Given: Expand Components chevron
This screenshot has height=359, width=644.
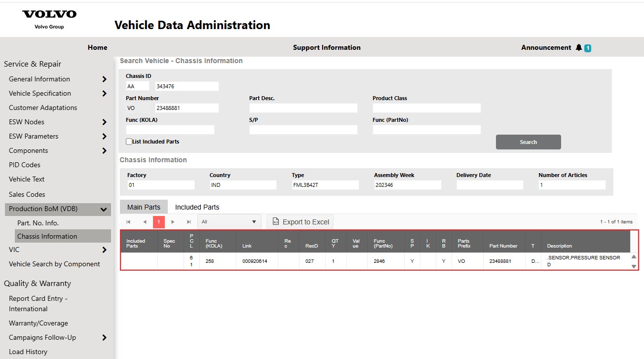Looking at the screenshot, I should 104,151.
